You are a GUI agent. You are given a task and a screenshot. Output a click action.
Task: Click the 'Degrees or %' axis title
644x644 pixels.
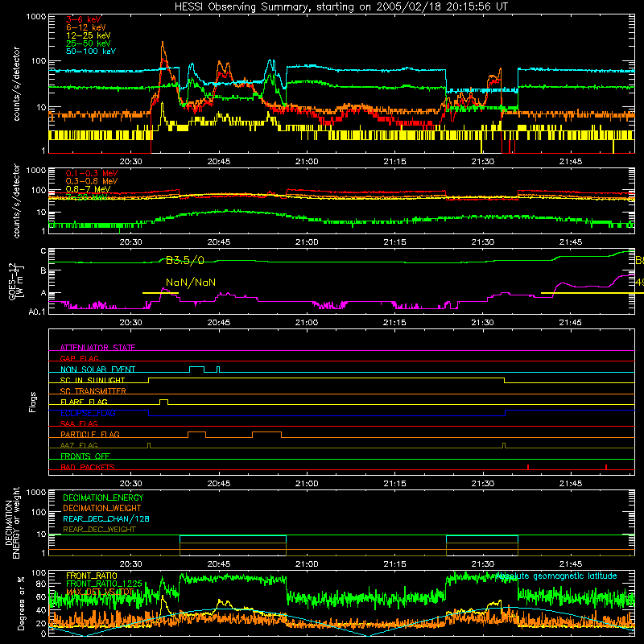(21, 604)
